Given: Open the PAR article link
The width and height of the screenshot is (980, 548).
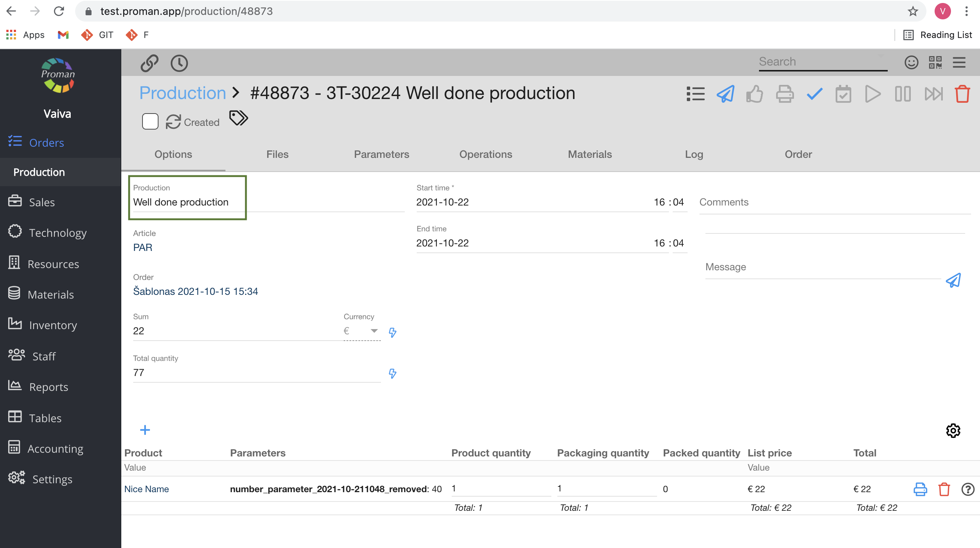Looking at the screenshot, I should click(142, 247).
